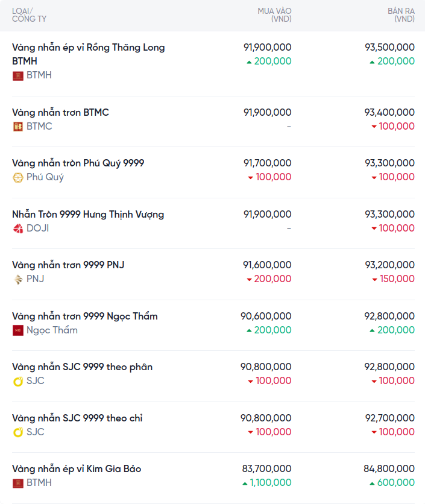Viewport: 425px width, 504px height.
Task: Click the LOẠI/CÔNG TY column header
Action: click(30, 15)
